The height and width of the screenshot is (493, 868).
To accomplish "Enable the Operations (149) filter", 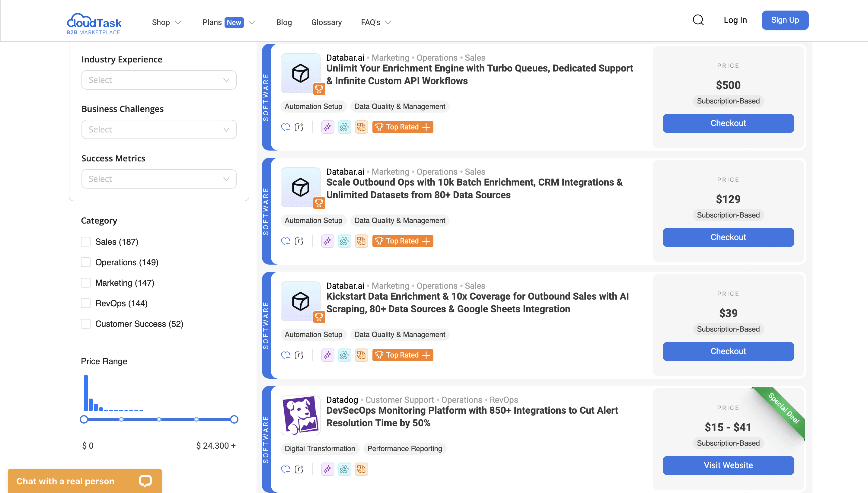I will pyautogui.click(x=86, y=262).
